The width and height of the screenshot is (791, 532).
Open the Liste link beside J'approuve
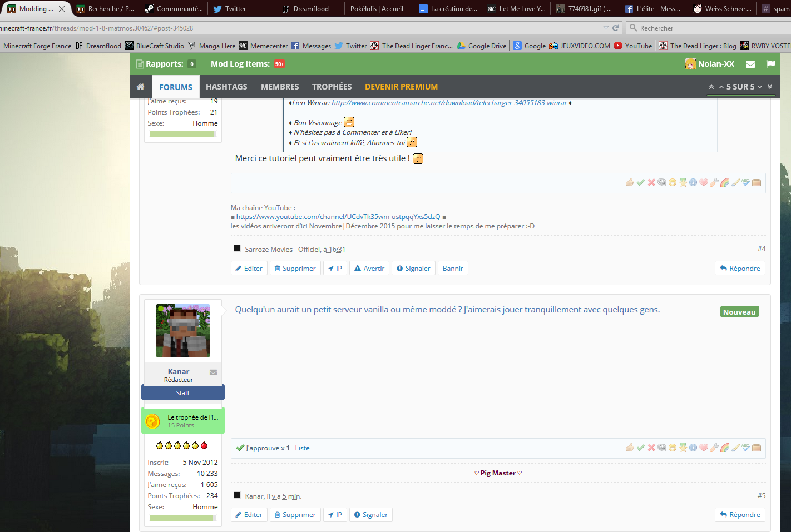tap(302, 448)
